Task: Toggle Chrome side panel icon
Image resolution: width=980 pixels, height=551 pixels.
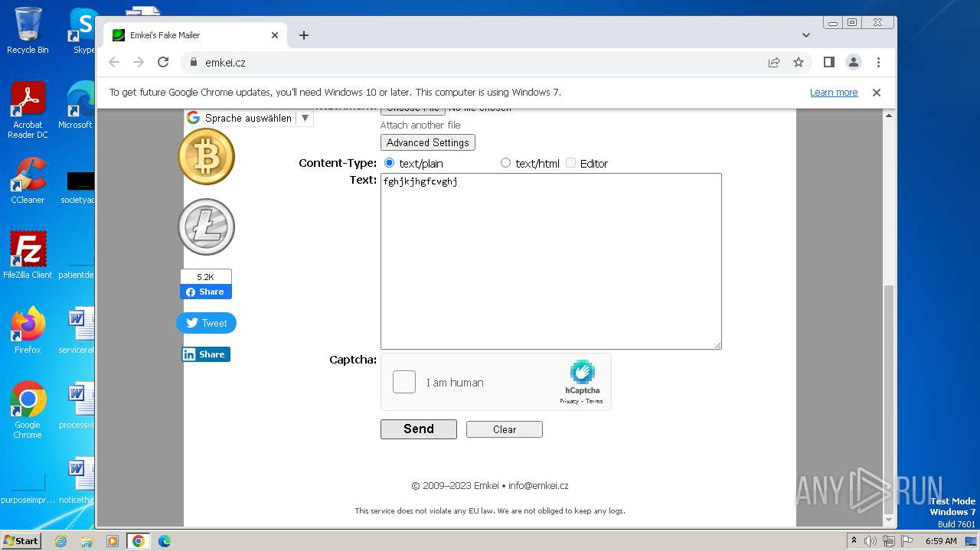Action: pos(828,62)
